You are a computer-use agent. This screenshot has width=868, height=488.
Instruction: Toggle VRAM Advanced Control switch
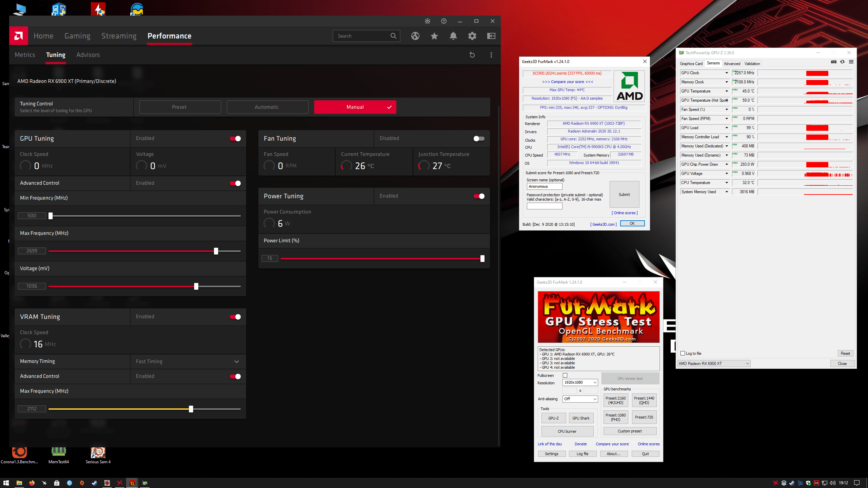[x=235, y=377]
